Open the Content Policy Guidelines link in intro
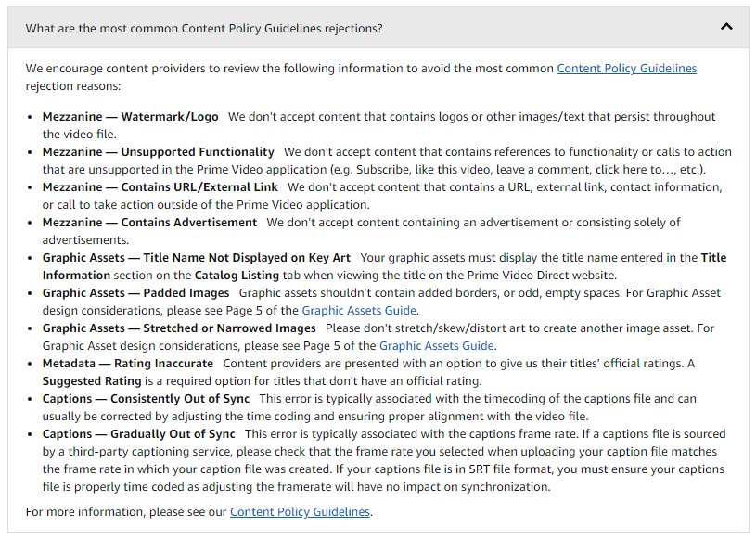 626,69
